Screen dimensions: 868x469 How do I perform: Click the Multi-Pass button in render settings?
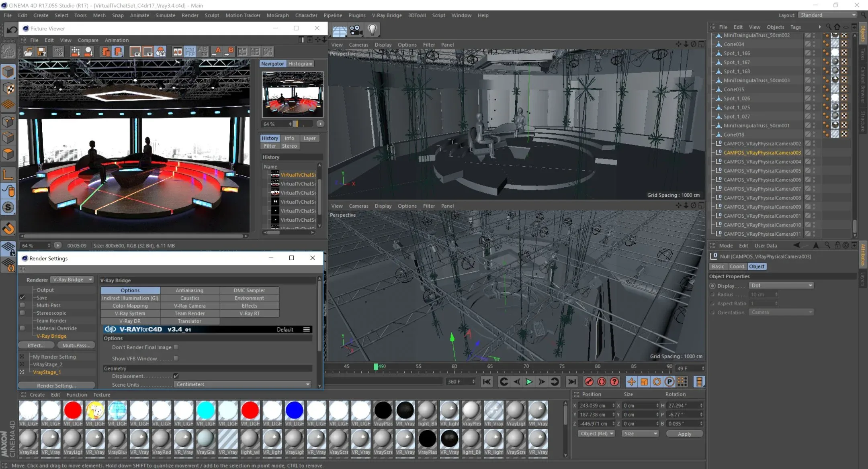(x=74, y=345)
